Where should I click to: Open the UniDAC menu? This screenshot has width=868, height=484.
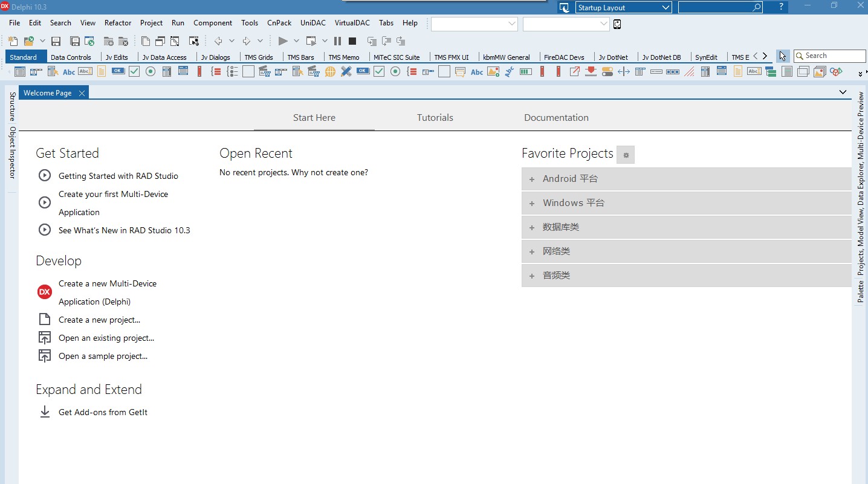click(313, 23)
